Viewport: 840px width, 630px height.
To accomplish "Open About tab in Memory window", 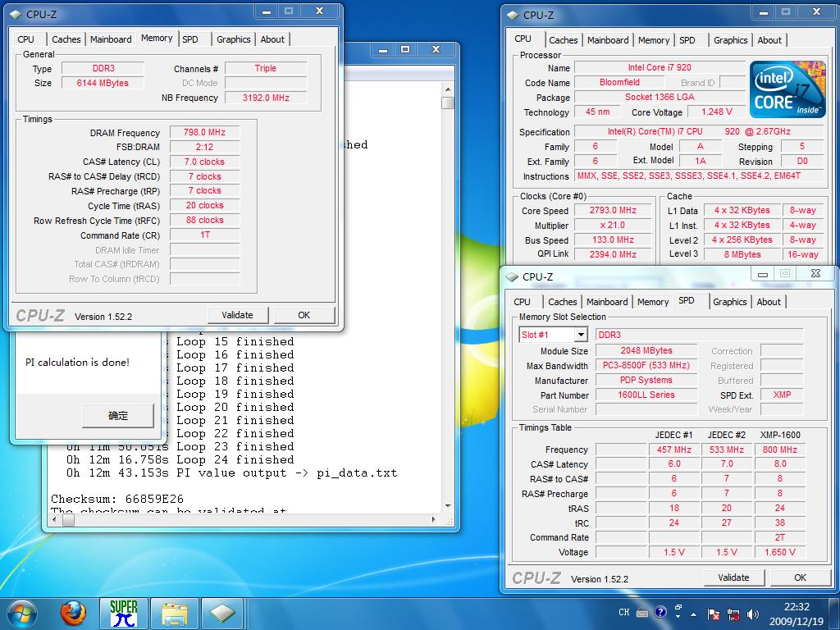I will pos(272,39).
